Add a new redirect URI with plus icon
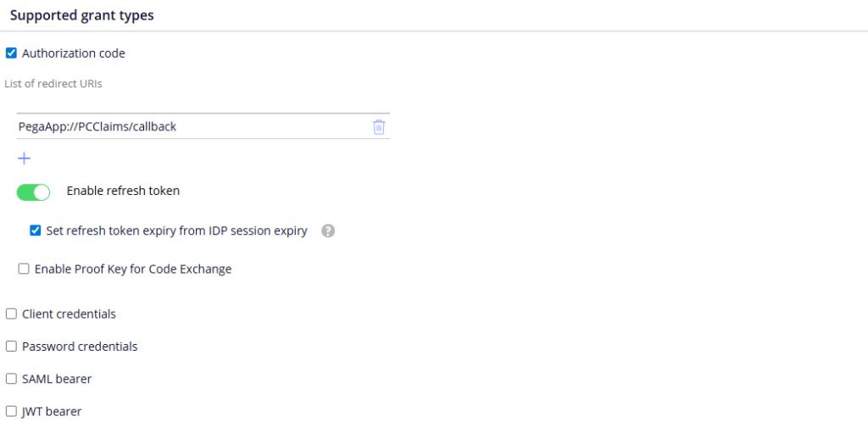This screenshot has width=868, height=444. pyautogui.click(x=25, y=158)
